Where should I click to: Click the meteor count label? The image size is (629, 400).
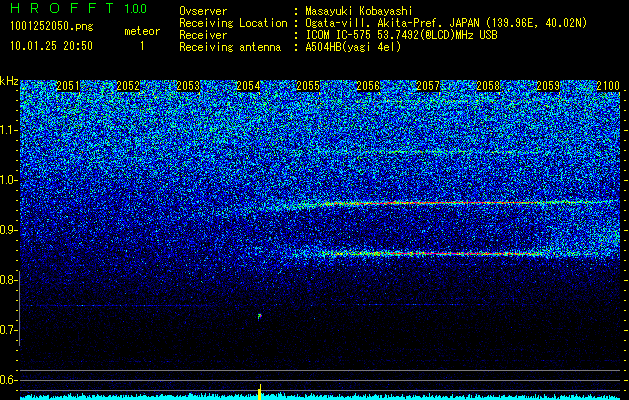pyautogui.click(x=142, y=31)
